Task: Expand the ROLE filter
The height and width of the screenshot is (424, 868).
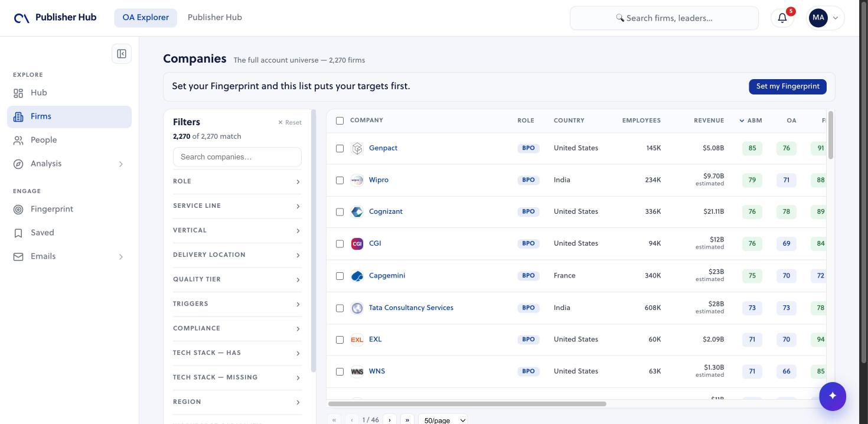Action: pyautogui.click(x=237, y=181)
